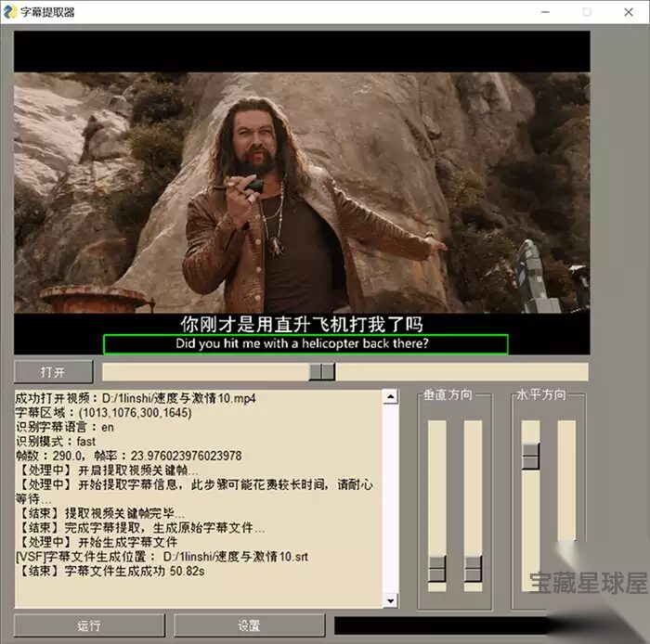The width and height of the screenshot is (650, 644).
Task: Click the 水平方向 group label
Action: click(x=541, y=394)
